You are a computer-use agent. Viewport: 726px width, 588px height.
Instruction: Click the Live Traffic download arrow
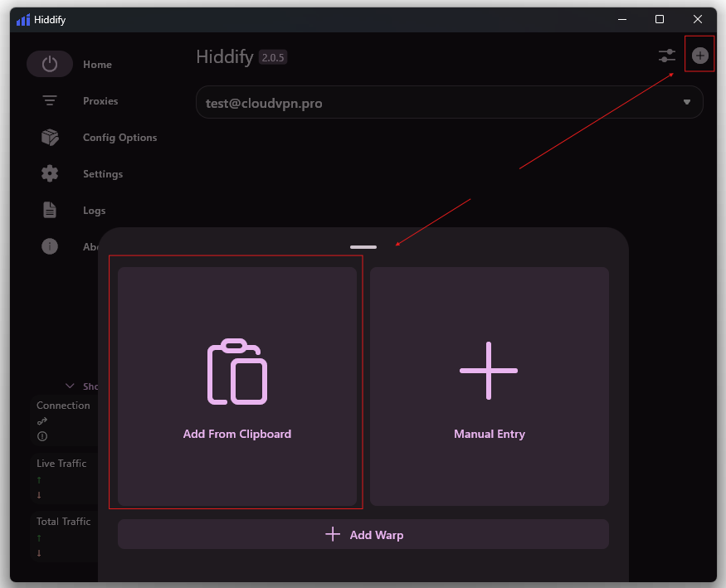[x=39, y=495]
